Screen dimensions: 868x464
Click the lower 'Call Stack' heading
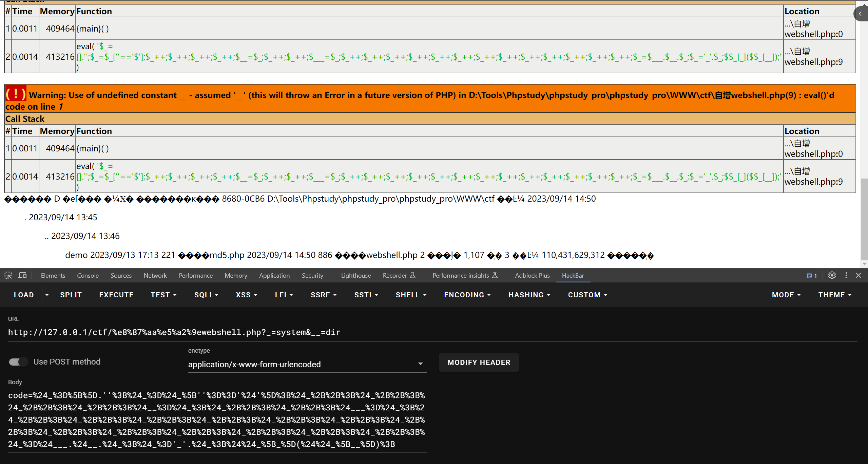pyautogui.click(x=25, y=119)
